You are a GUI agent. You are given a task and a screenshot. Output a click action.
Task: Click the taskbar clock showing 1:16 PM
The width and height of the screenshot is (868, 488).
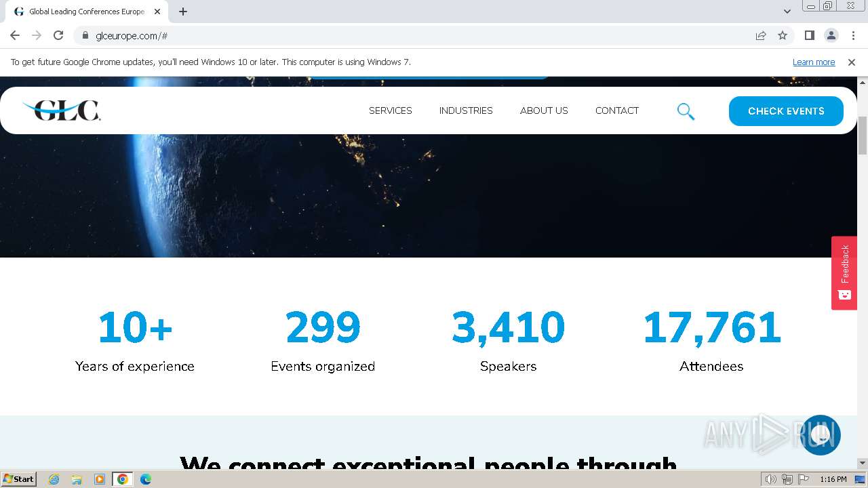tap(833, 479)
